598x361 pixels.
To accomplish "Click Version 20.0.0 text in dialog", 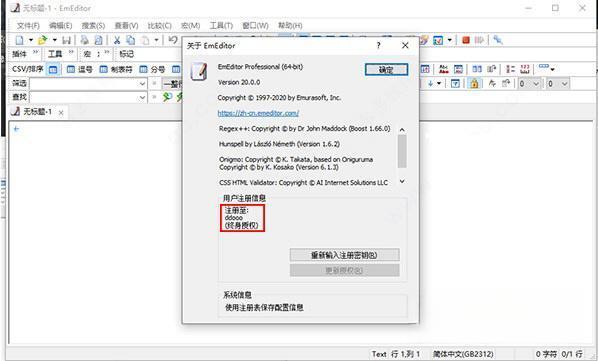I will pos(239,82).
